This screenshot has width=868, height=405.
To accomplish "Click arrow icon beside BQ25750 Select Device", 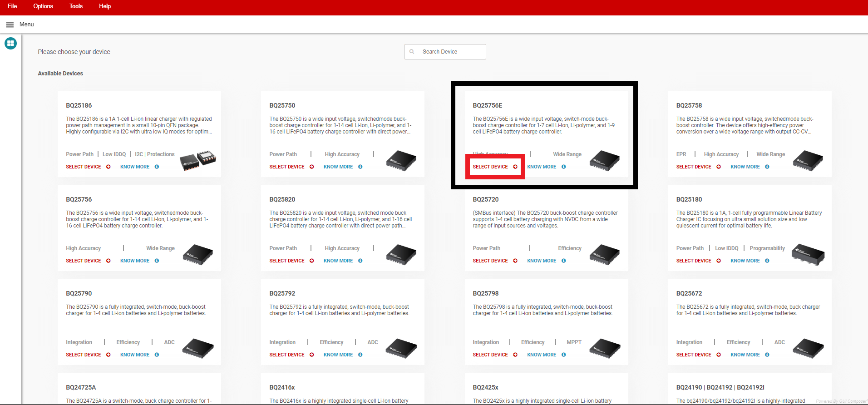I will click(312, 167).
